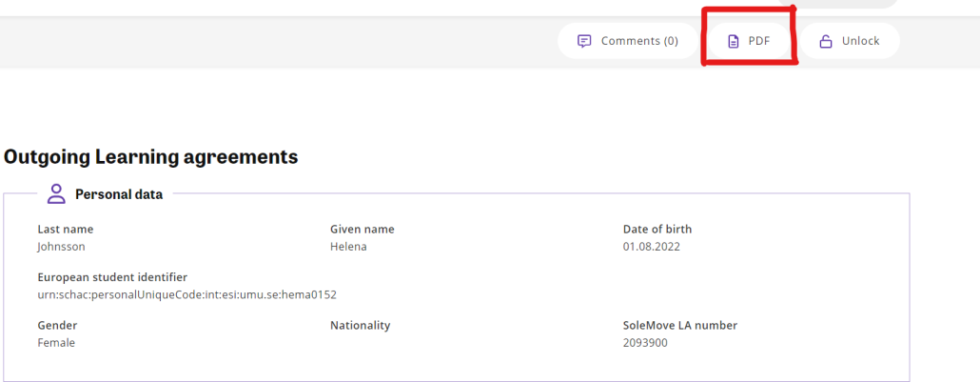This screenshot has width=980, height=382.
Task: Click the Nationality field label
Action: (360, 326)
